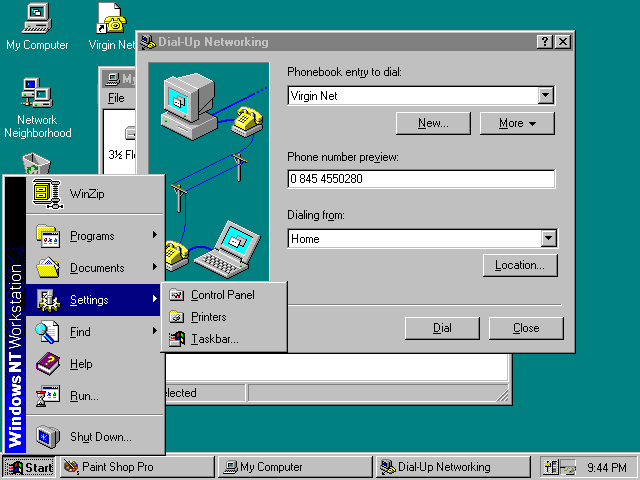
Task: Open Control Panel from Settings submenu
Action: (224, 295)
